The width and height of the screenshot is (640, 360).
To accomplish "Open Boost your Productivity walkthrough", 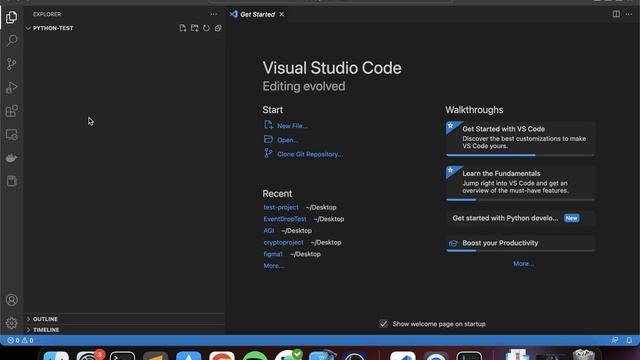I will point(520,243).
